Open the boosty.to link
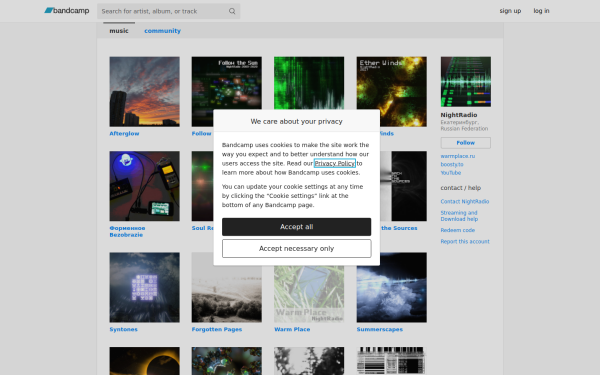 pos(452,165)
